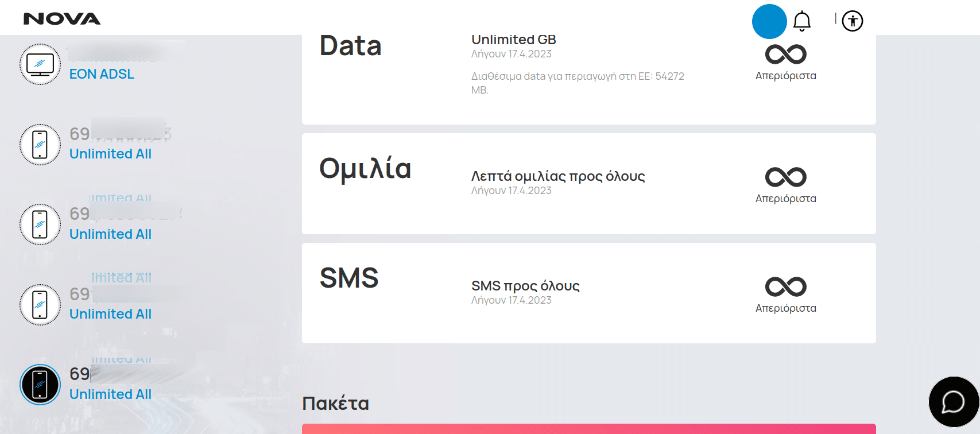Click the infinity icon in the SMS card

786,287
